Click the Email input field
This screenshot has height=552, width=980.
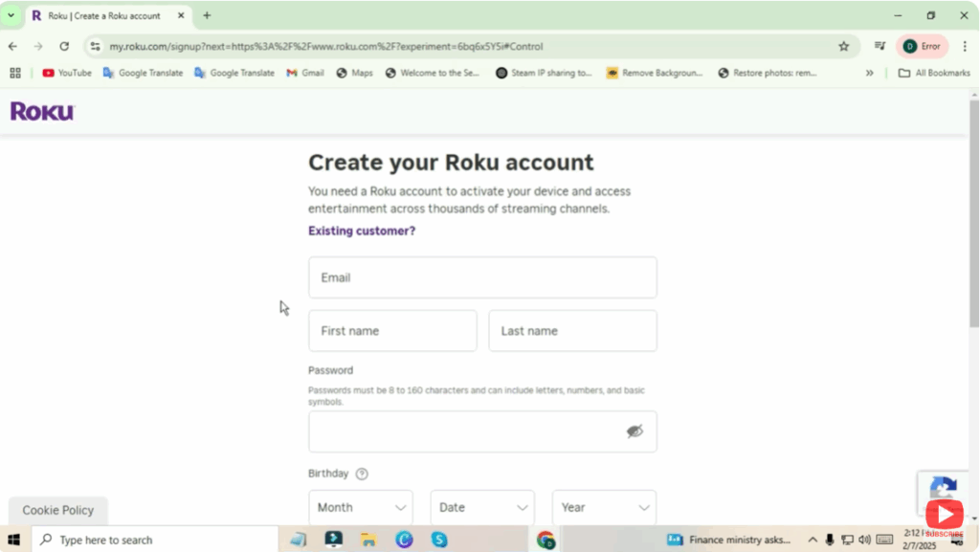point(481,277)
